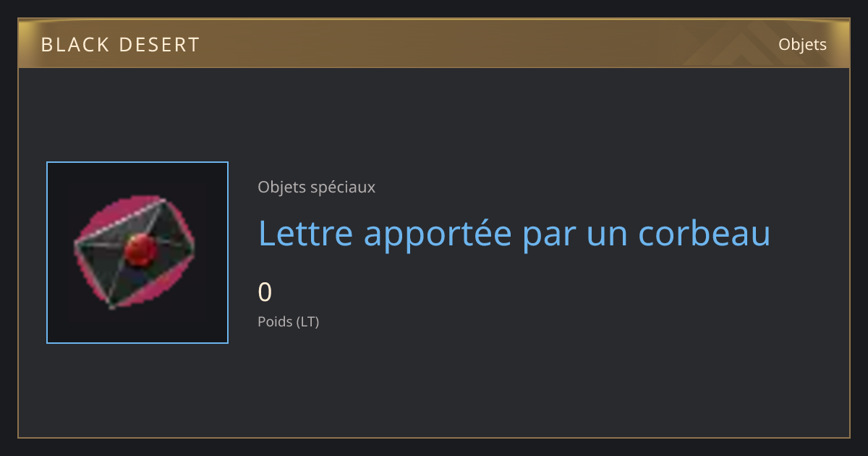868x456 pixels.
Task: Click the (LT) unit in weight label
Action: [x=307, y=321]
